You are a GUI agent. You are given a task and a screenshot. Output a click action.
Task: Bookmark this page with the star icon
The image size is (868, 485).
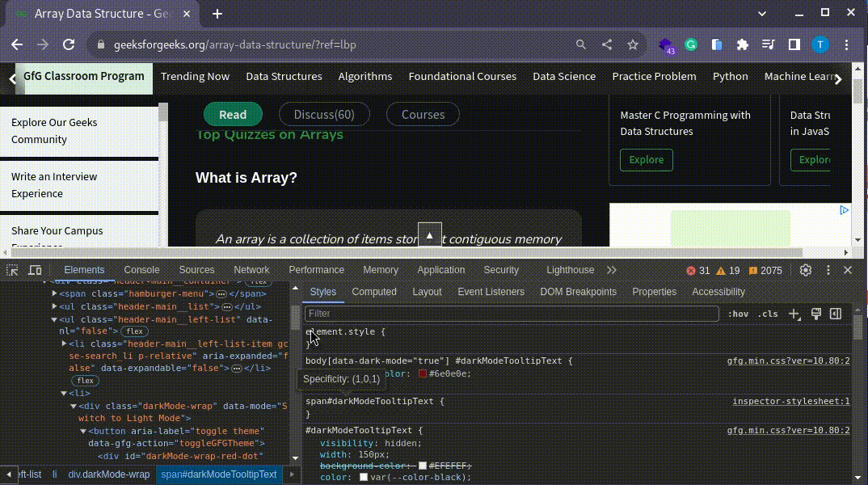click(633, 44)
